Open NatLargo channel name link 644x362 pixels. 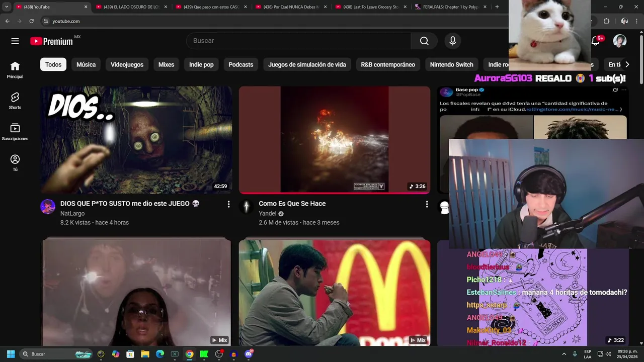click(72, 214)
